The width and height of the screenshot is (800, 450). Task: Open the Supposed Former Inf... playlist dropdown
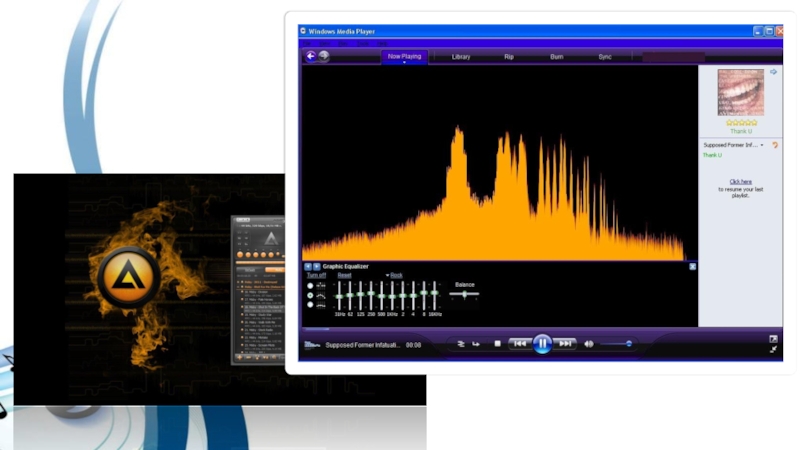pos(733,145)
